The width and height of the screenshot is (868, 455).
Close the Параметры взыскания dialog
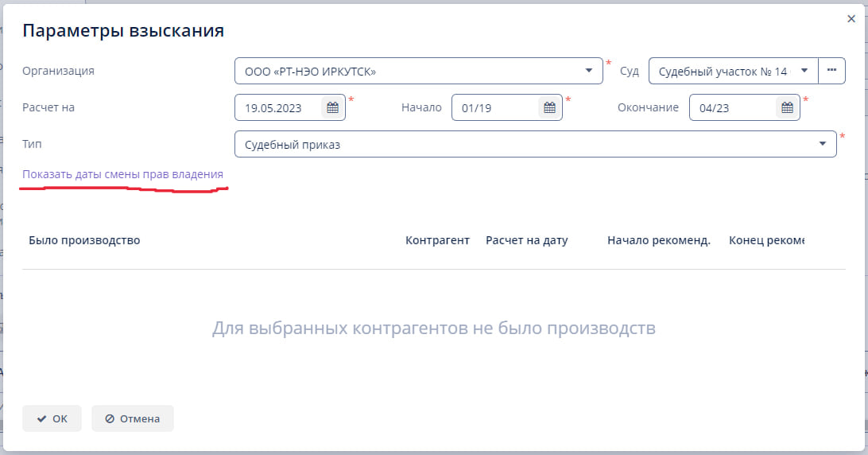pos(851,19)
